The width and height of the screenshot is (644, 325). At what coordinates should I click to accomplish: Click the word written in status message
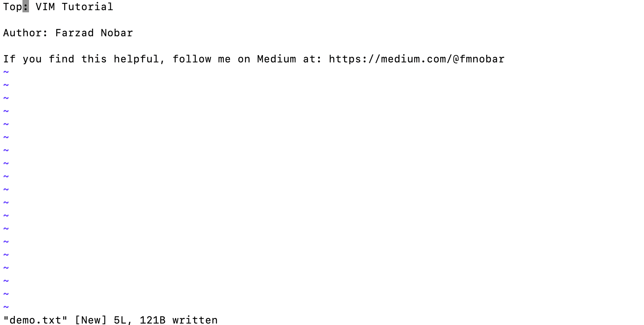pyautogui.click(x=195, y=320)
